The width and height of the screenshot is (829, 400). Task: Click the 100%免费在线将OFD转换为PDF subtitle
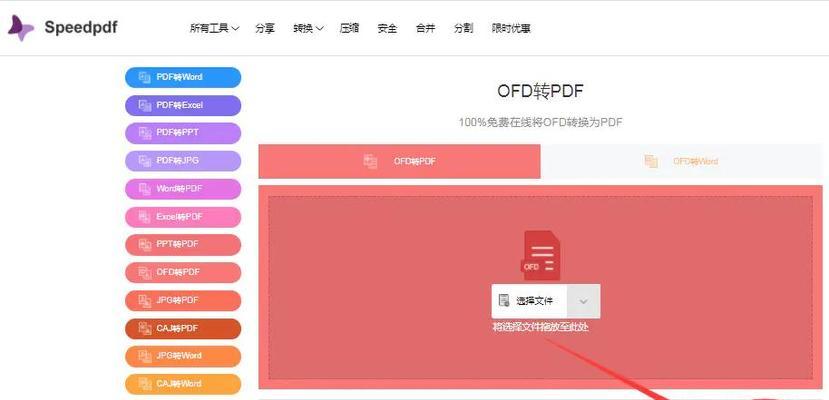click(540, 123)
